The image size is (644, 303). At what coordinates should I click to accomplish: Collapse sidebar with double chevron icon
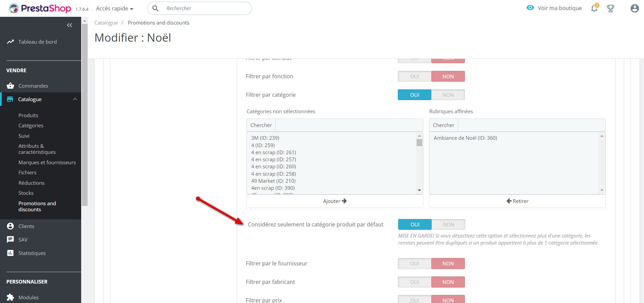[x=69, y=25]
